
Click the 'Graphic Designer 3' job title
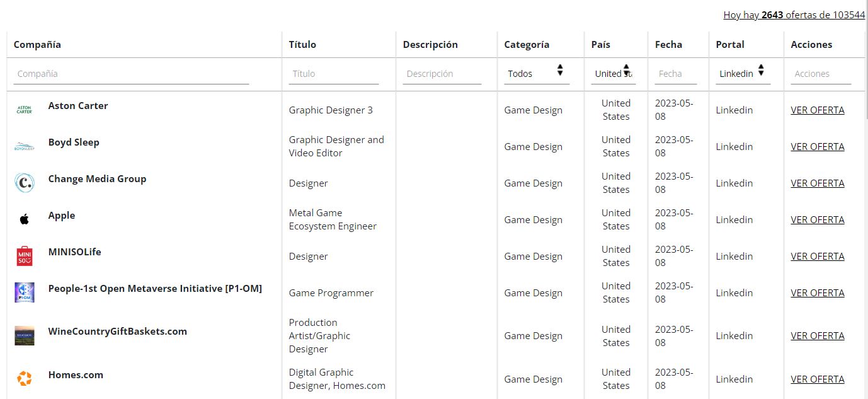331,110
